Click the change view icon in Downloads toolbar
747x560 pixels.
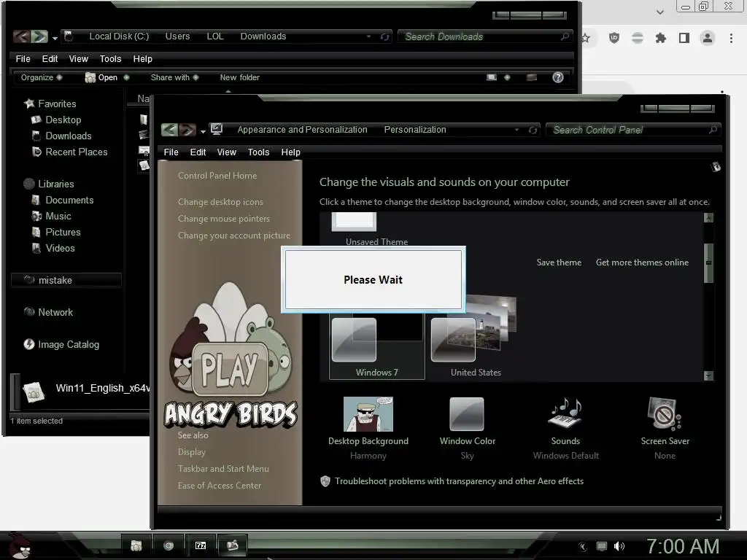click(x=492, y=77)
